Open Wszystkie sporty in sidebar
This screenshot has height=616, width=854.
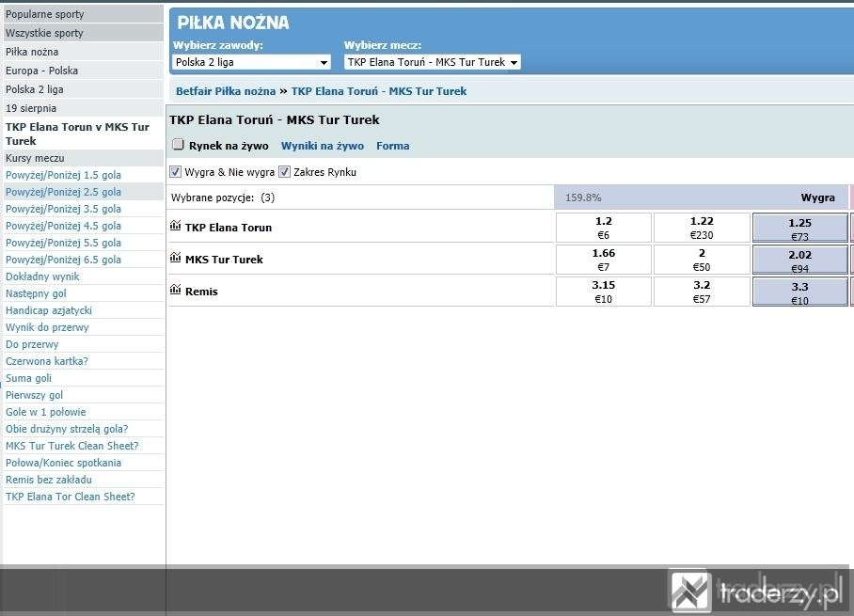point(84,33)
